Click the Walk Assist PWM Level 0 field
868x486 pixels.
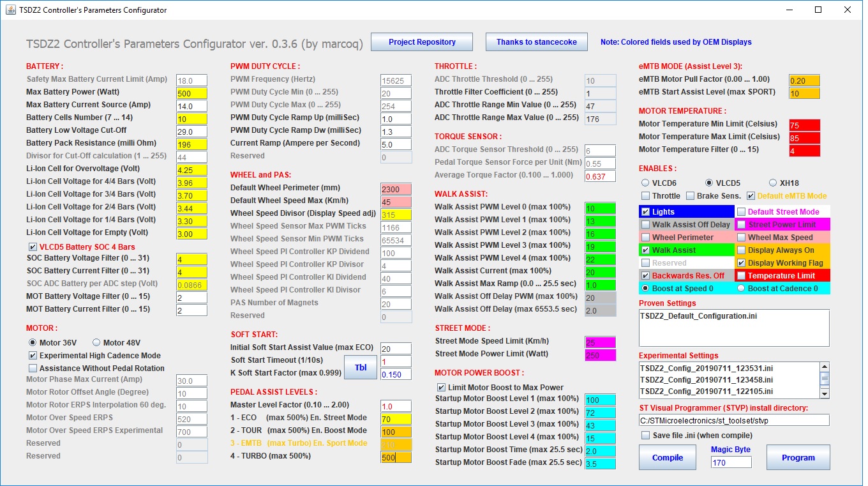click(x=601, y=208)
